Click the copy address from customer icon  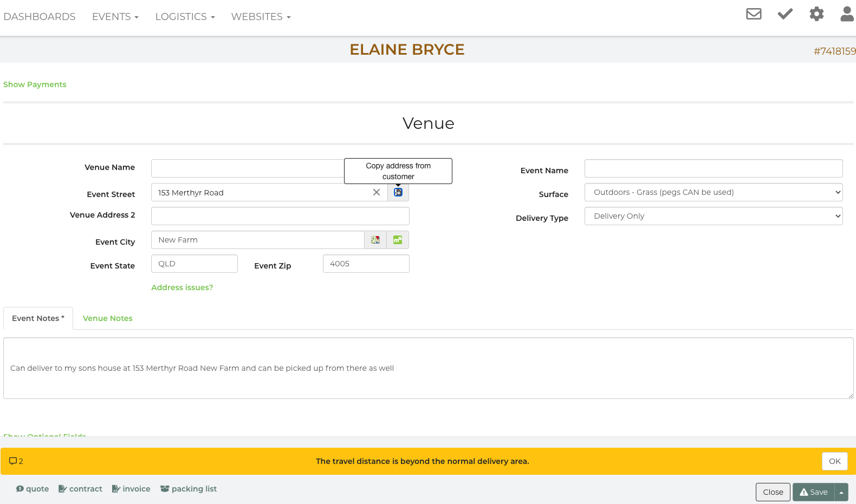click(x=398, y=193)
